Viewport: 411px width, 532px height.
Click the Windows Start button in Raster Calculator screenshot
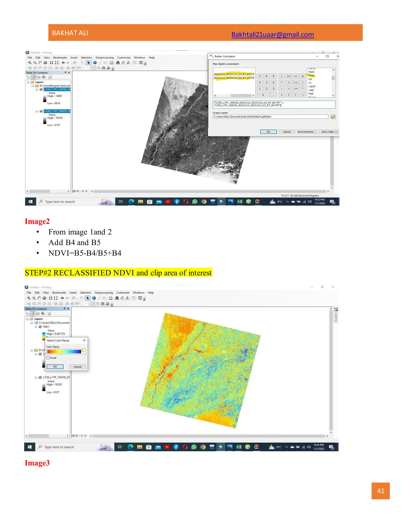[31, 201]
